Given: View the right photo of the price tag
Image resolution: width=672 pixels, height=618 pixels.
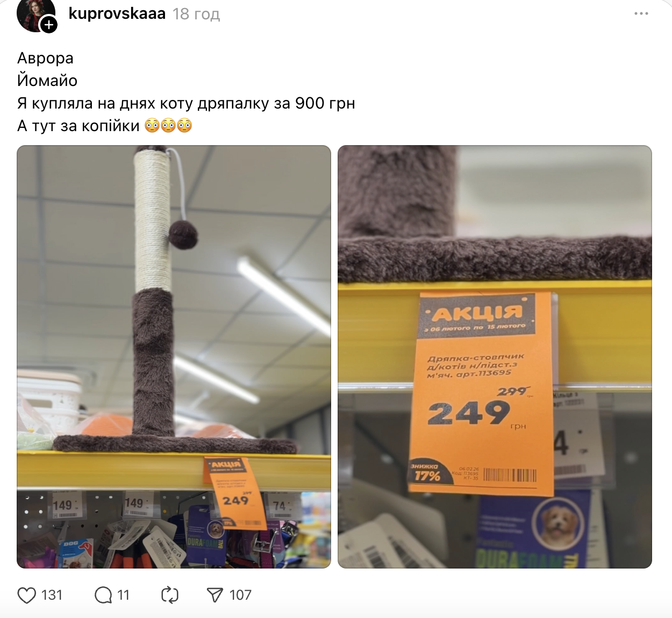Looking at the screenshot, I should pos(495,357).
